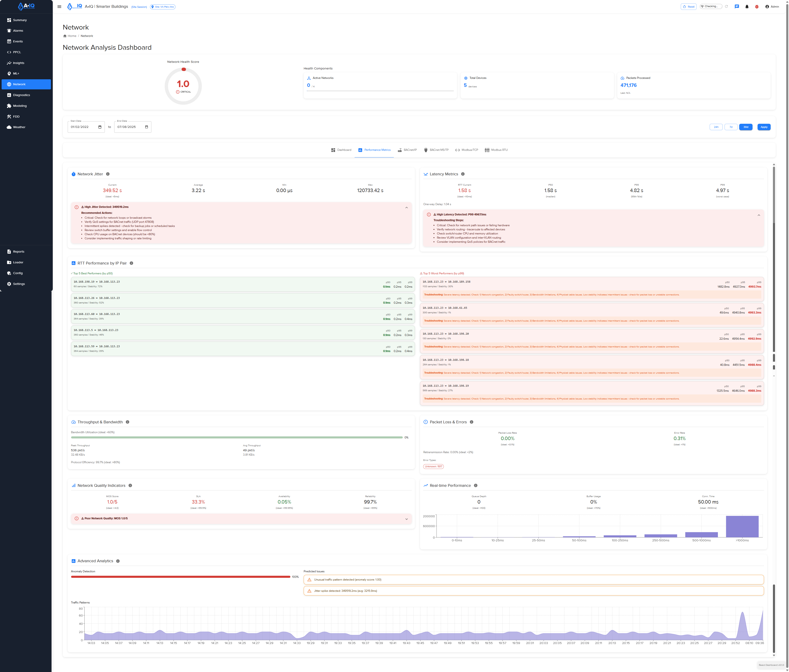Switch to the Modbus/TCP tab
This screenshot has height=672, width=789.
coord(467,150)
